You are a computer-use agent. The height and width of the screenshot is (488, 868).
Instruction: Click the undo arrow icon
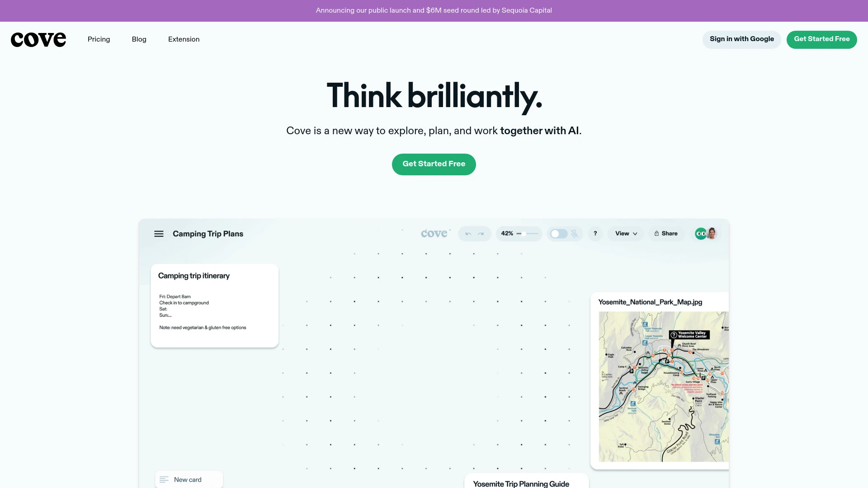click(468, 233)
